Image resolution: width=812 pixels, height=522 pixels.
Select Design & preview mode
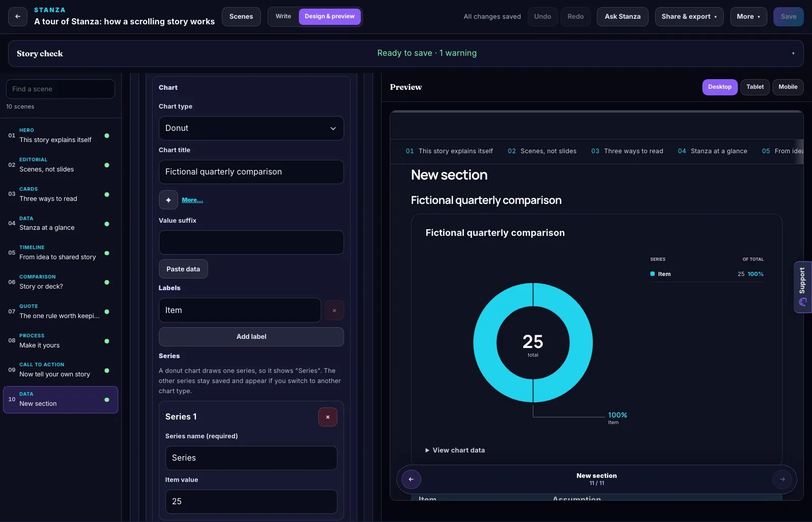coord(329,17)
